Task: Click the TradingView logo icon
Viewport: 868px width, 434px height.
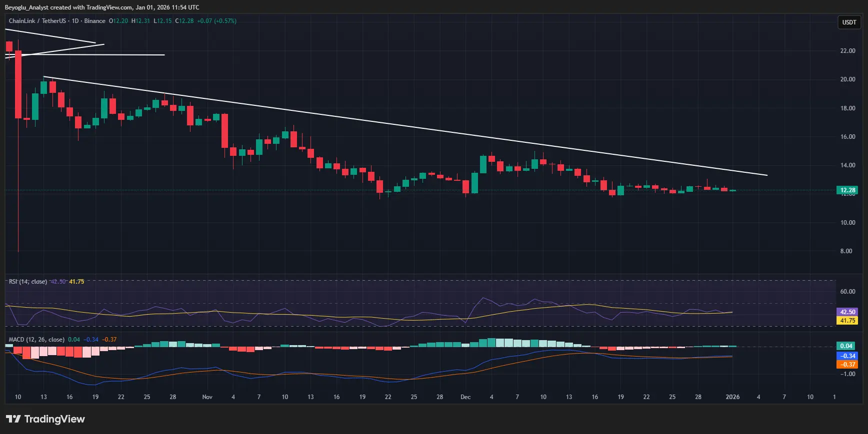Action: click(x=13, y=419)
